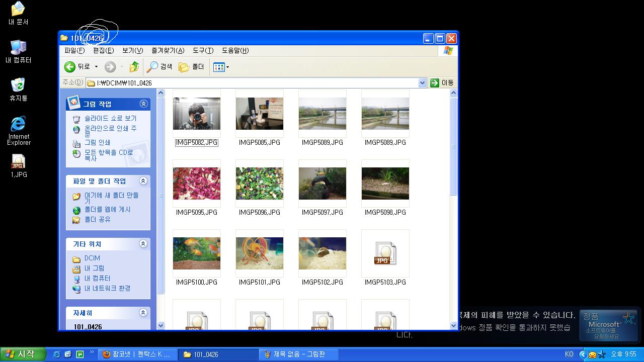Collapse the 기타 위치 panel section

coord(143,244)
